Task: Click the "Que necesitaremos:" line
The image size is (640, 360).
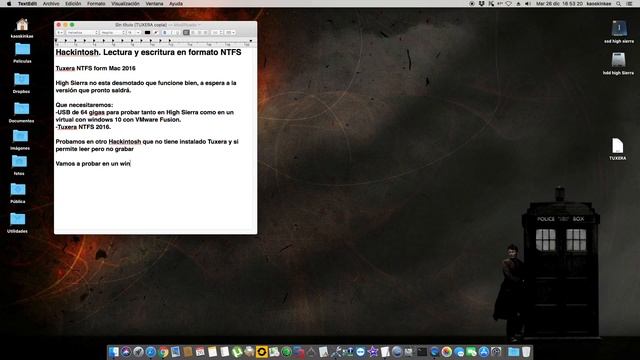Action: (x=84, y=105)
